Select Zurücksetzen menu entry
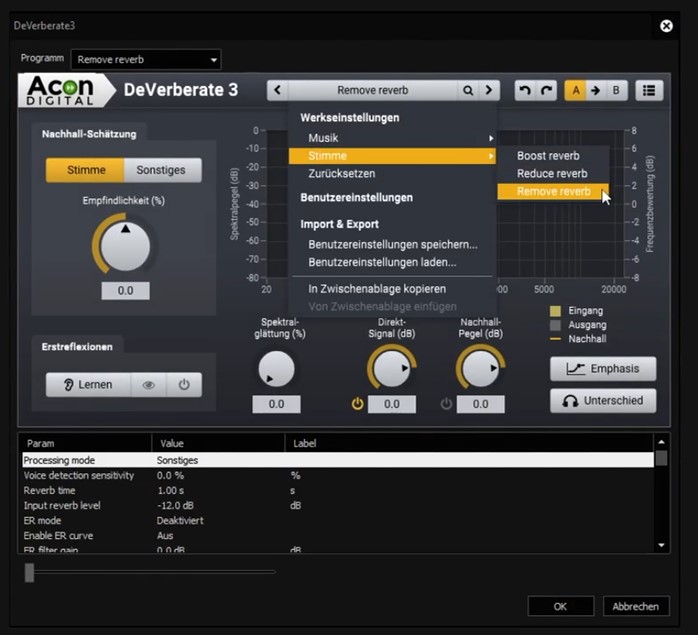Image resolution: width=698 pixels, height=635 pixels. tap(392, 174)
